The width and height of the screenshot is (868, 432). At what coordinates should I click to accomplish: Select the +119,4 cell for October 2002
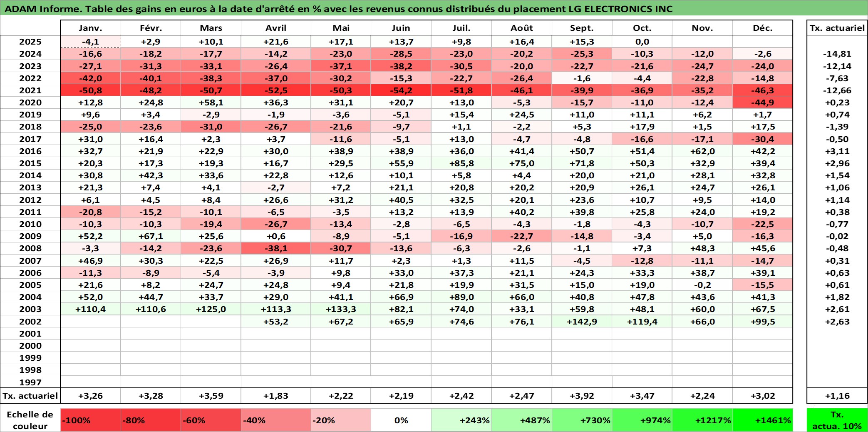coord(642,321)
